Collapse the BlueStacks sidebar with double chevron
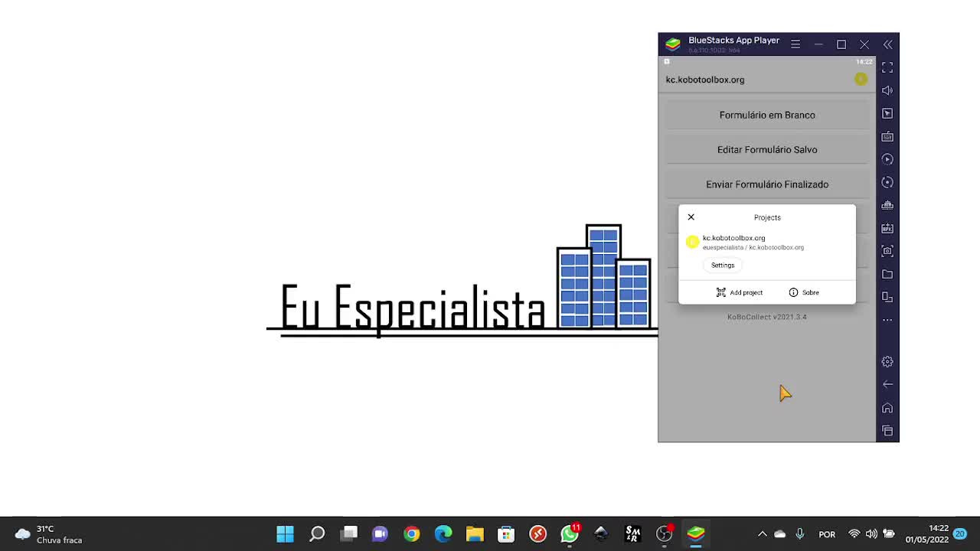Image resolution: width=980 pixels, height=551 pixels. coord(888,44)
